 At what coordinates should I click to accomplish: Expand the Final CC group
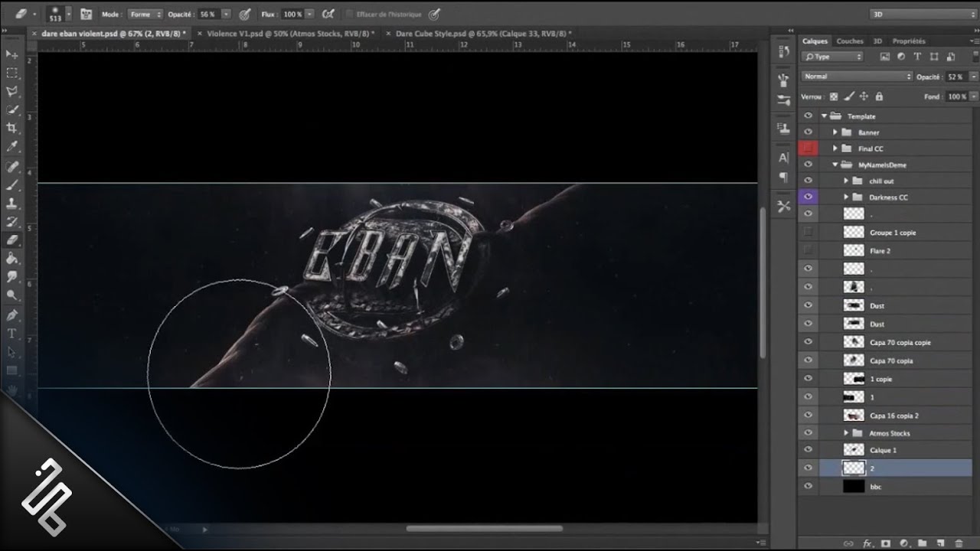coord(835,148)
